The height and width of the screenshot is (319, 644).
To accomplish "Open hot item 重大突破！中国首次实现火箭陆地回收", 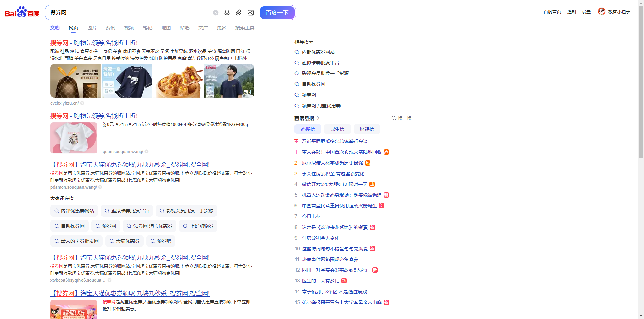I will (x=342, y=152).
